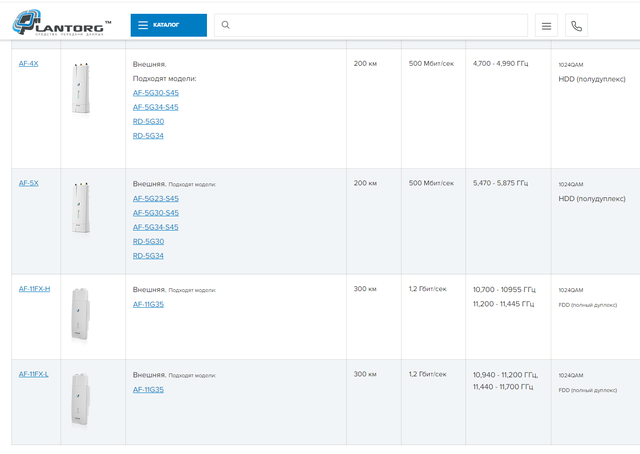640x454 pixels.
Task: Focus the search input field
Action: (x=371, y=25)
